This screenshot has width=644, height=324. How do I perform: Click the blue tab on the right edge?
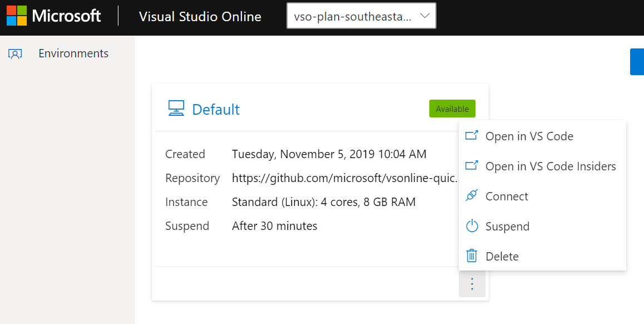pyautogui.click(x=640, y=61)
